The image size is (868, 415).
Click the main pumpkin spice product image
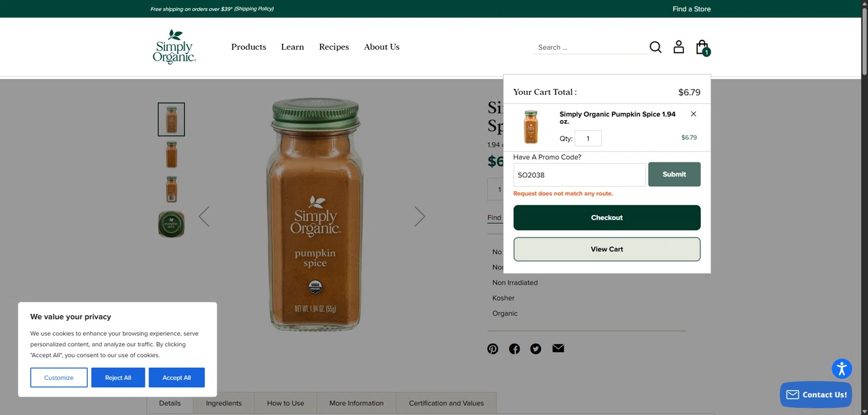(x=315, y=215)
